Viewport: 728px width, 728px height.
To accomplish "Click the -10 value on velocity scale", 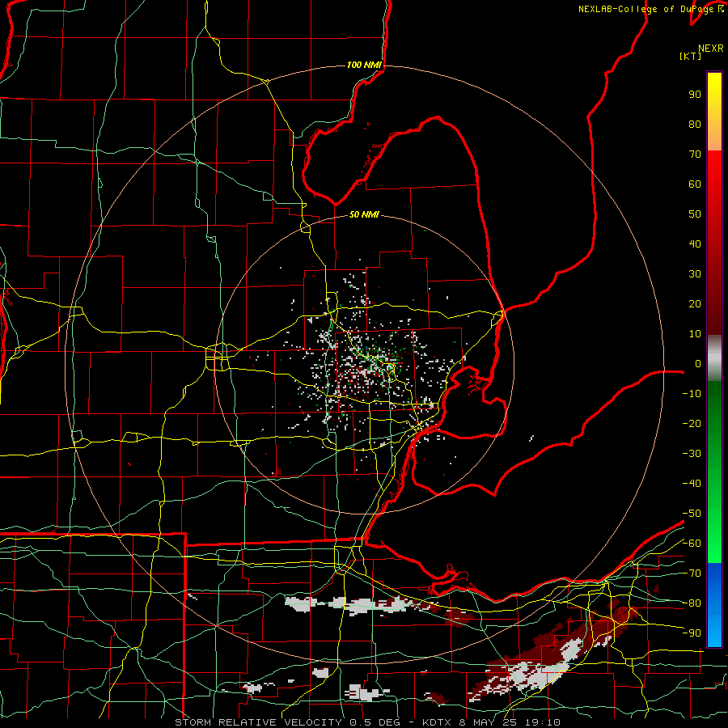I will tap(692, 394).
